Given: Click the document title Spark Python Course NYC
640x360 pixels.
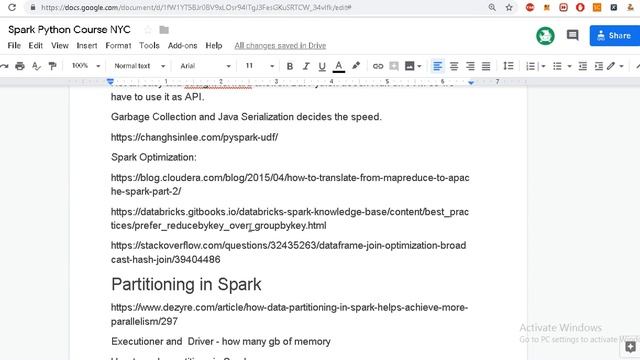Looking at the screenshot, I should click(69, 30).
